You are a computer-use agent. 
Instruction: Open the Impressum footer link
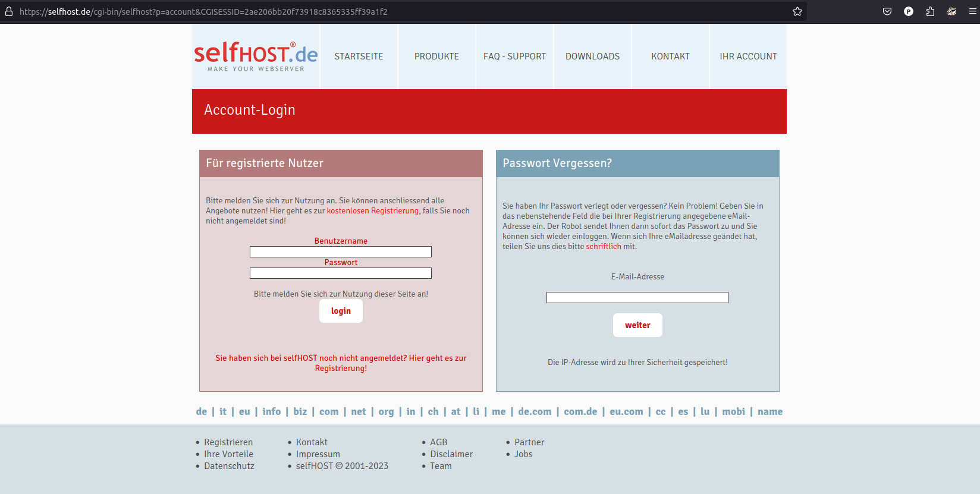pyautogui.click(x=318, y=454)
